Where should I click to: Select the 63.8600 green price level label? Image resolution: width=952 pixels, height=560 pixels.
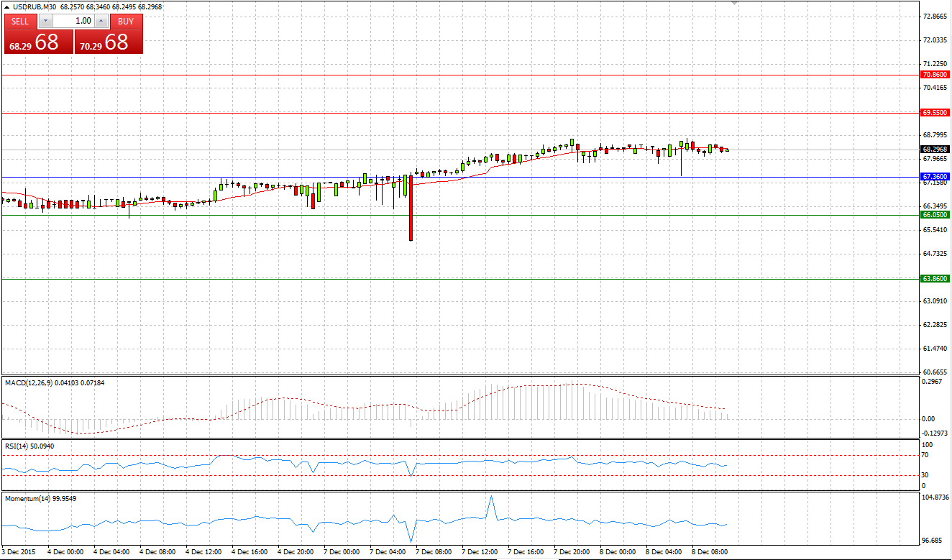click(935, 278)
